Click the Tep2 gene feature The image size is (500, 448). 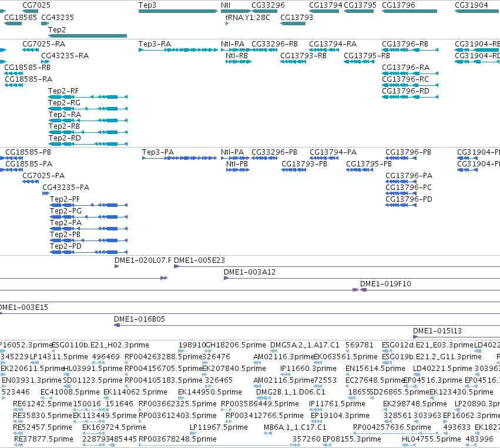[88, 36]
